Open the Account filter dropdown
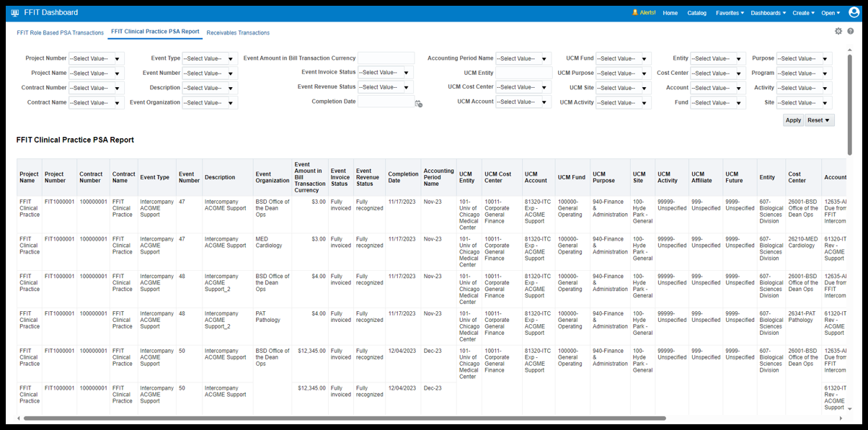This screenshot has width=868, height=430. pyautogui.click(x=718, y=88)
